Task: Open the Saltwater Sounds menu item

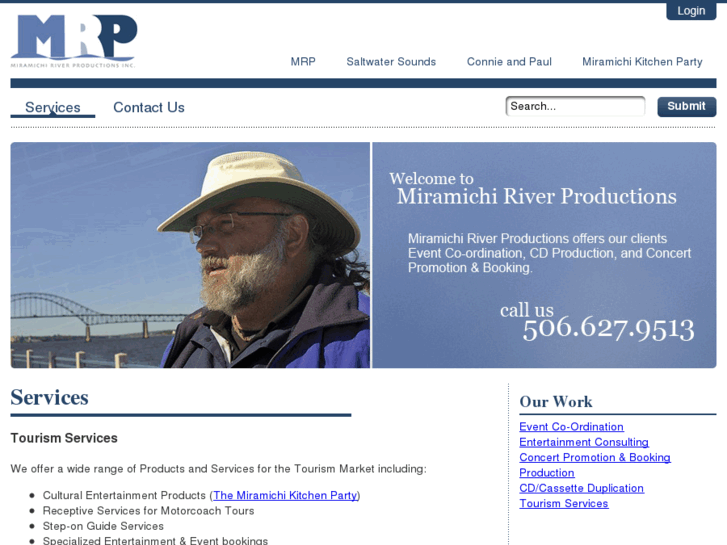Action: 391,62
